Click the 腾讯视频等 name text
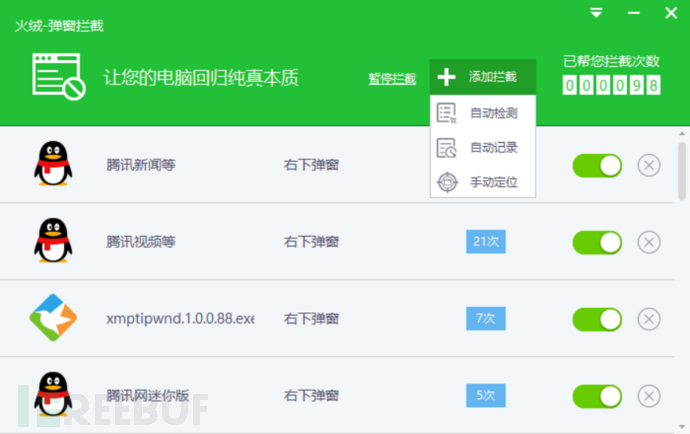The image size is (690, 434). [141, 242]
